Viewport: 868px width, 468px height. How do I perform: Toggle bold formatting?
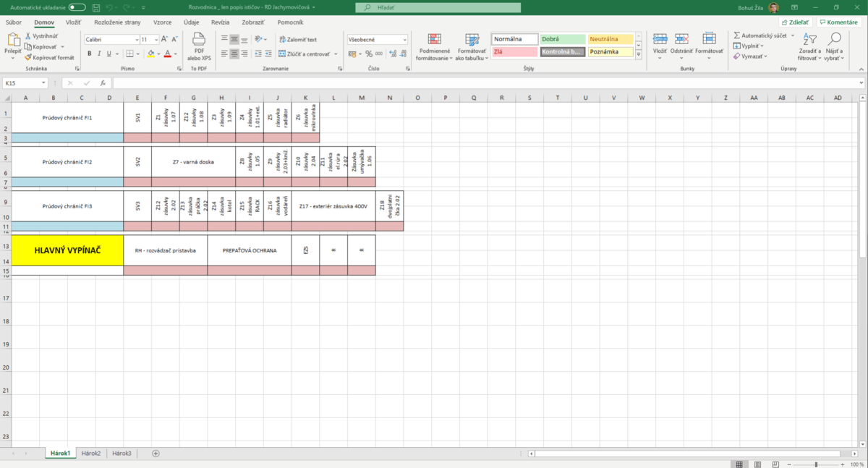(x=90, y=54)
